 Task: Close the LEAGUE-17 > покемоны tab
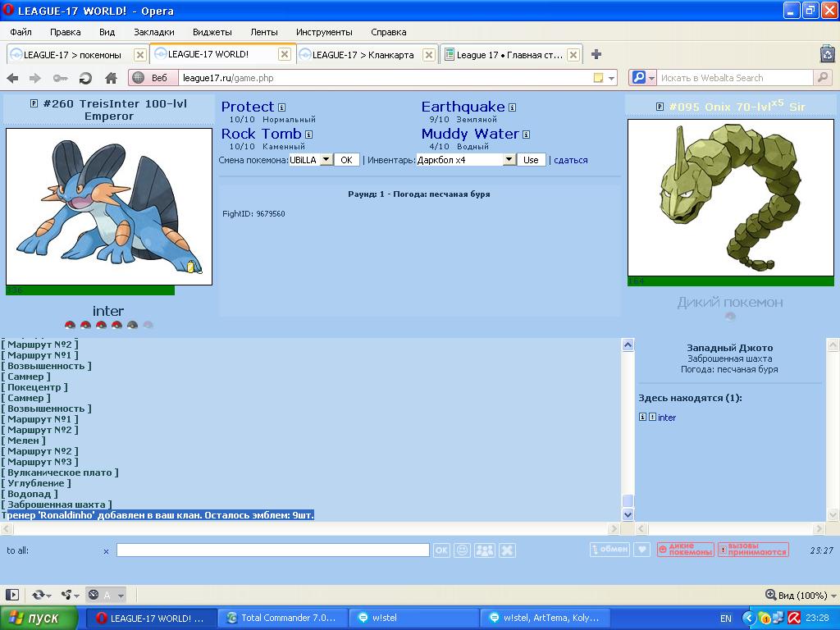point(139,55)
